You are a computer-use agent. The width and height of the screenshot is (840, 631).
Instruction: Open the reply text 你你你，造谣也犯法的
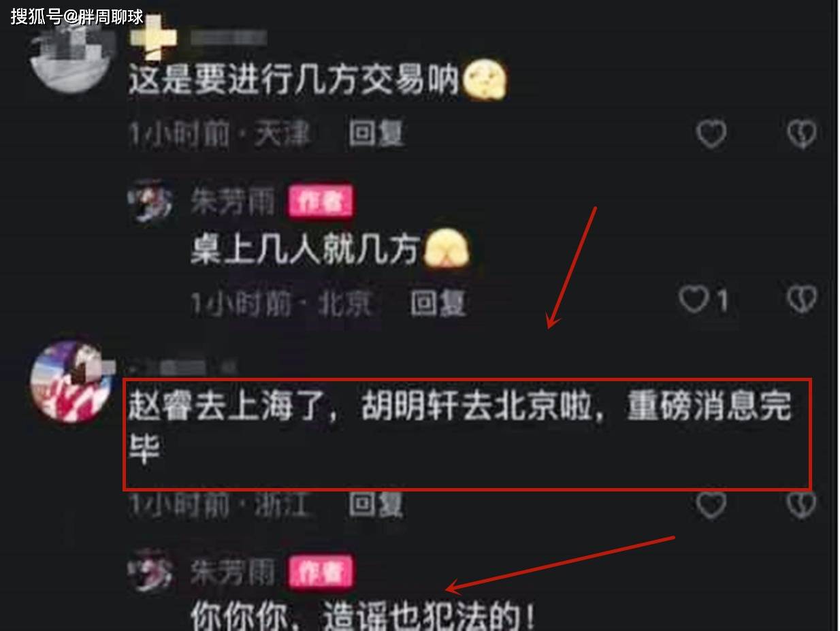pos(363,616)
